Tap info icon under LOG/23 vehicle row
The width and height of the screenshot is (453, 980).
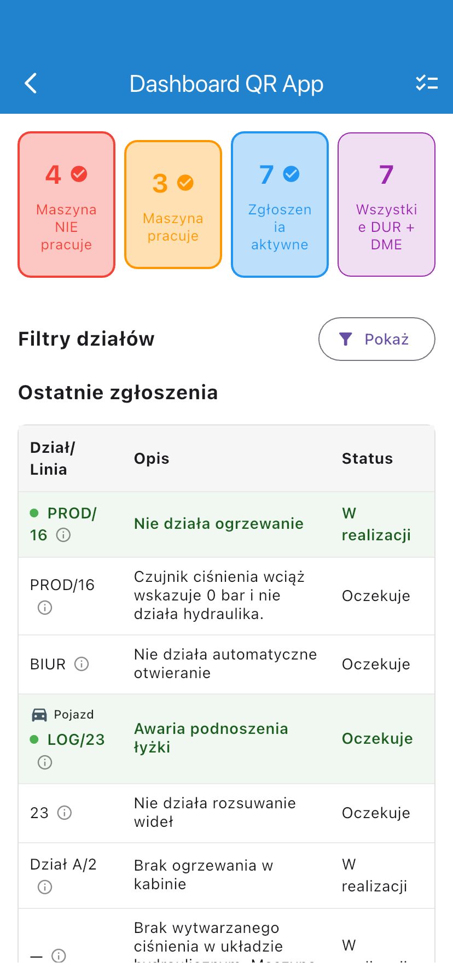pyautogui.click(x=45, y=762)
